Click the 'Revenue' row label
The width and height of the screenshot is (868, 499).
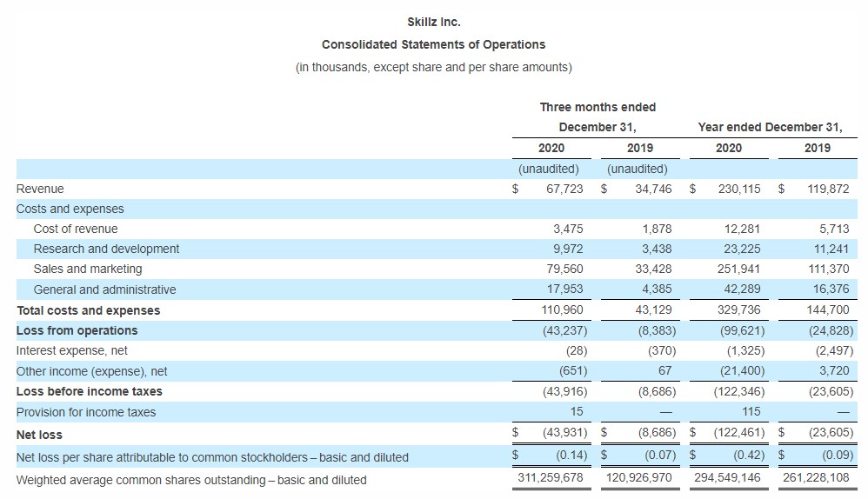pos(40,190)
